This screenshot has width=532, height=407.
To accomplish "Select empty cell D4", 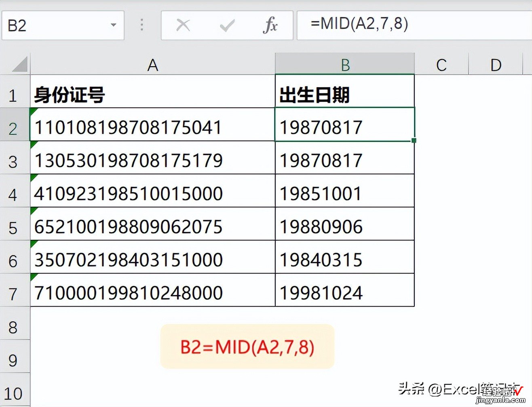I will click(x=496, y=191).
